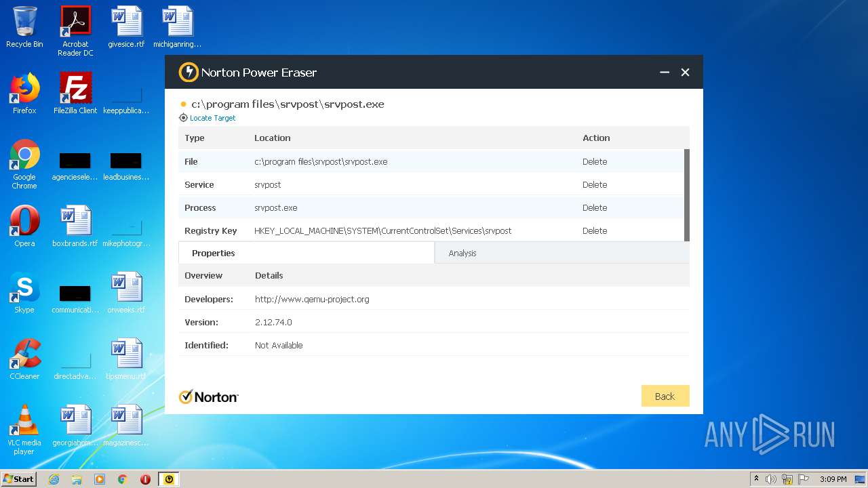Select the magazinesc document on the desktop
This screenshot has width=868, height=488.
pos(126,426)
